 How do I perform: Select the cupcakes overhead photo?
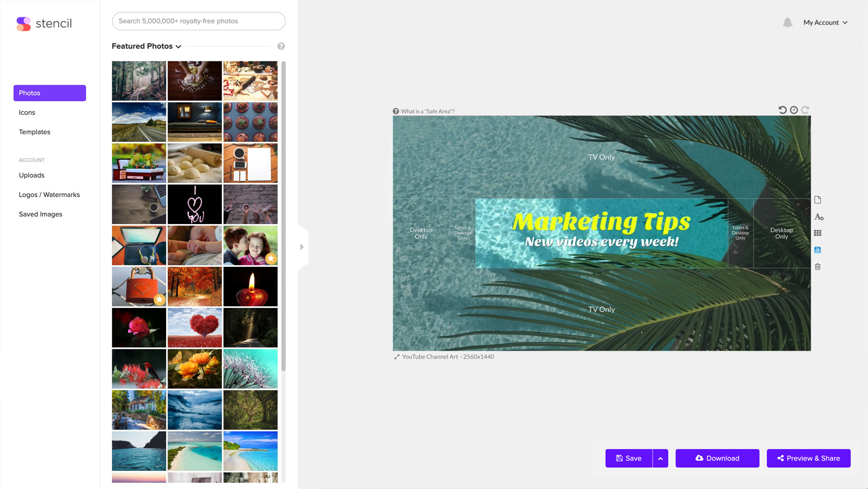point(251,122)
